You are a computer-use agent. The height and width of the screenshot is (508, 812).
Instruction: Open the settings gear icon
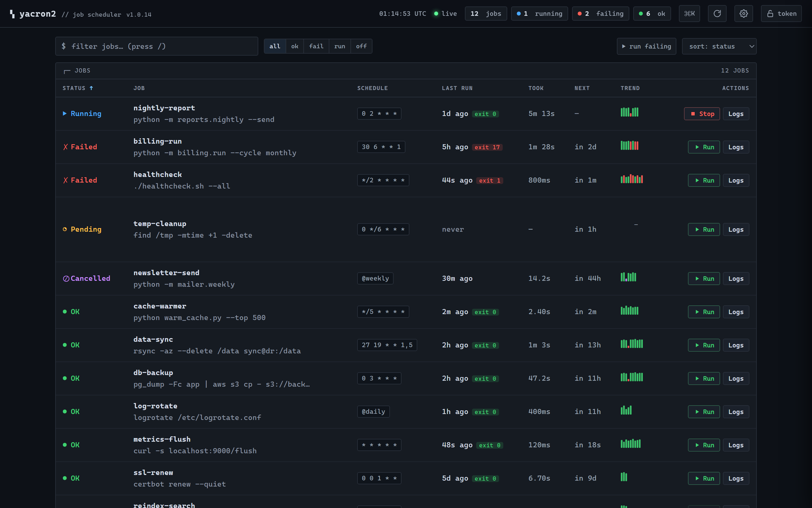click(x=743, y=14)
